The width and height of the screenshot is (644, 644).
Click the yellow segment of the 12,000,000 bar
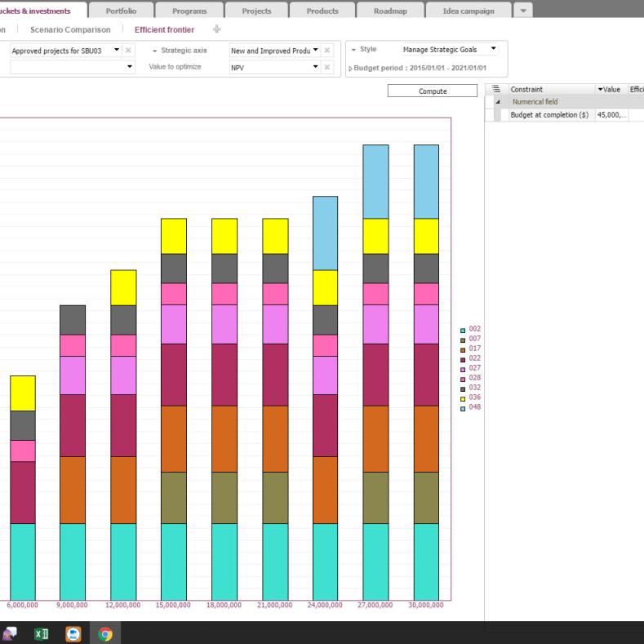coord(123,287)
